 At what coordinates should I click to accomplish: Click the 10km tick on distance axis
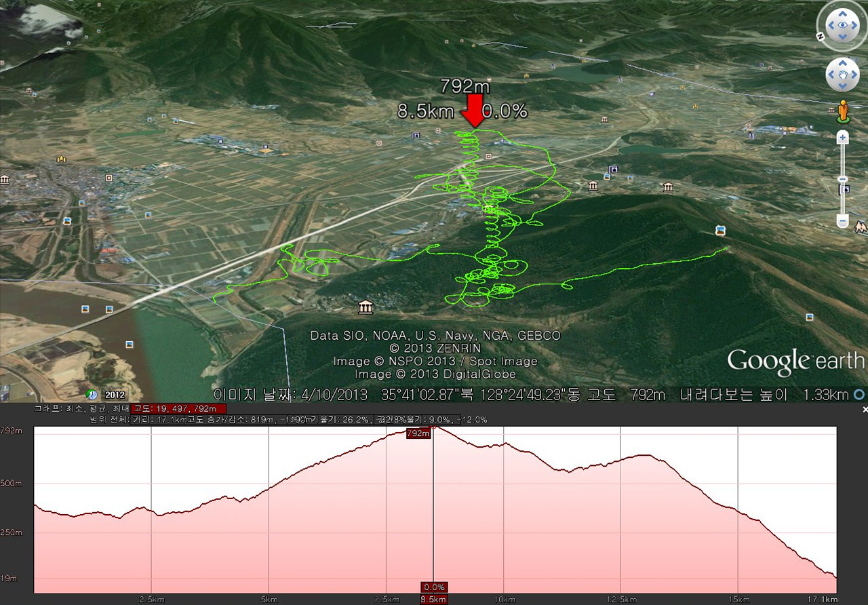point(505,600)
